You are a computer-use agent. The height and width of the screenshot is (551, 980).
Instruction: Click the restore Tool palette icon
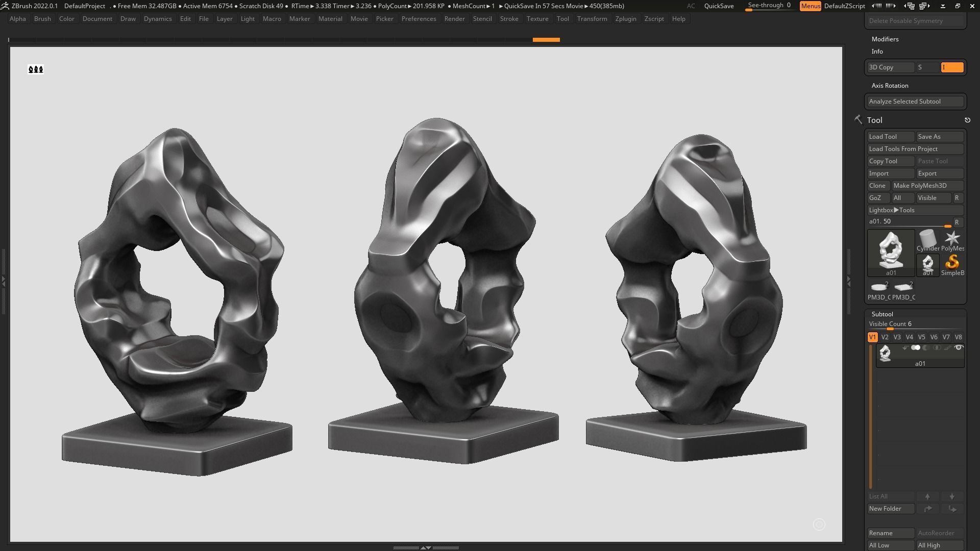(x=967, y=120)
